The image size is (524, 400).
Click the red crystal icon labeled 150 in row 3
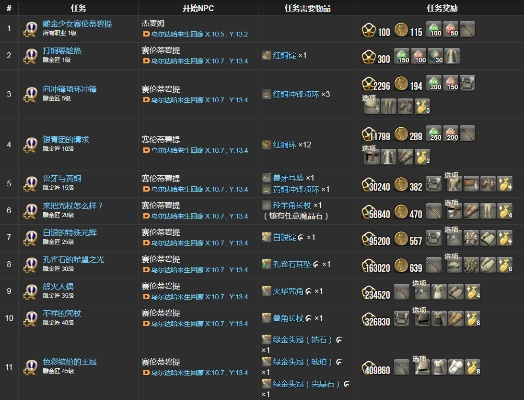click(450, 83)
